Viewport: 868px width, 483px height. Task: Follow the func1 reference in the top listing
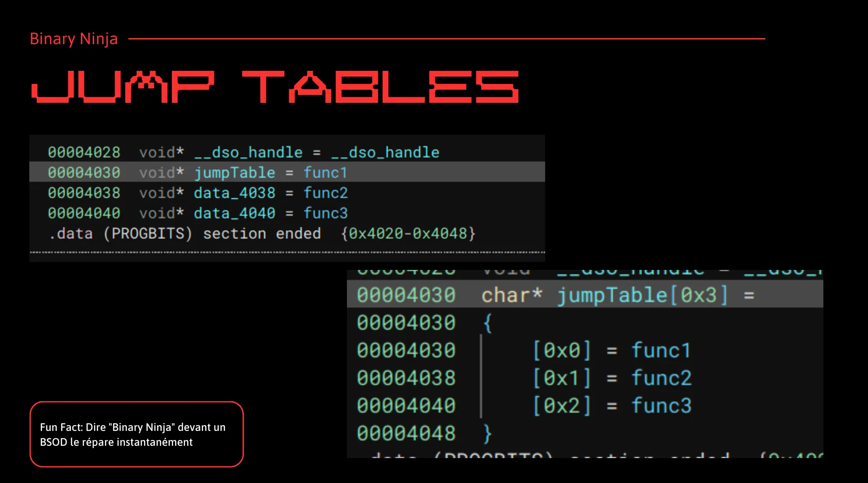click(x=325, y=172)
